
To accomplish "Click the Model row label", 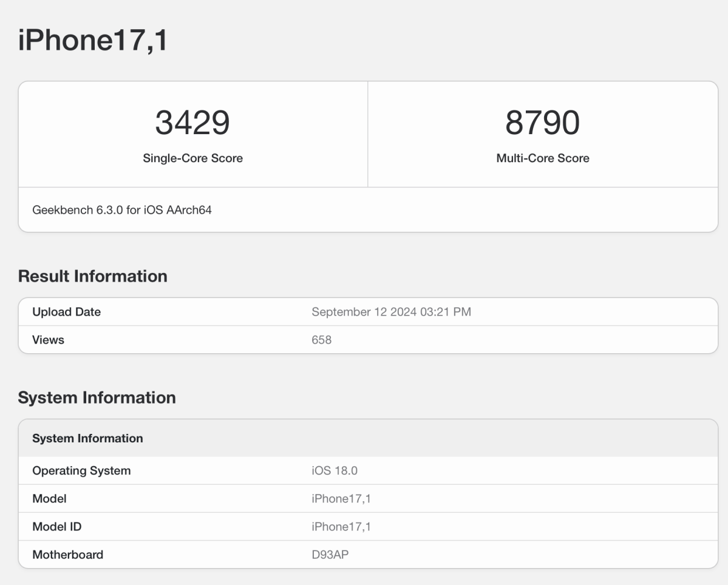I will [x=49, y=499].
